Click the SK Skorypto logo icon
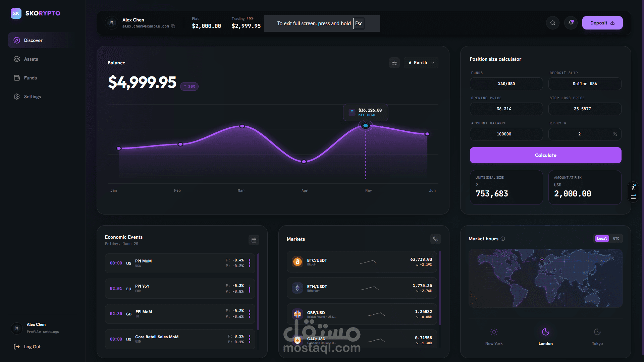Image resolution: width=644 pixels, height=362 pixels. click(x=16, y=13)
